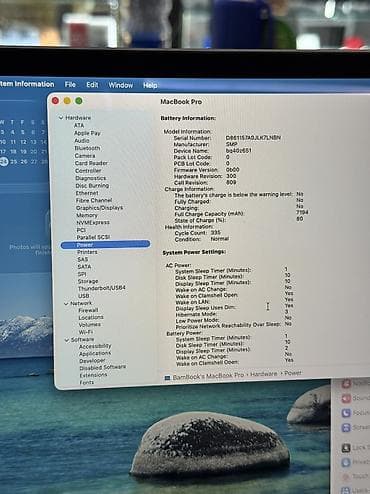
Task: Click the Serial Number label
Action: pos(192,138)
